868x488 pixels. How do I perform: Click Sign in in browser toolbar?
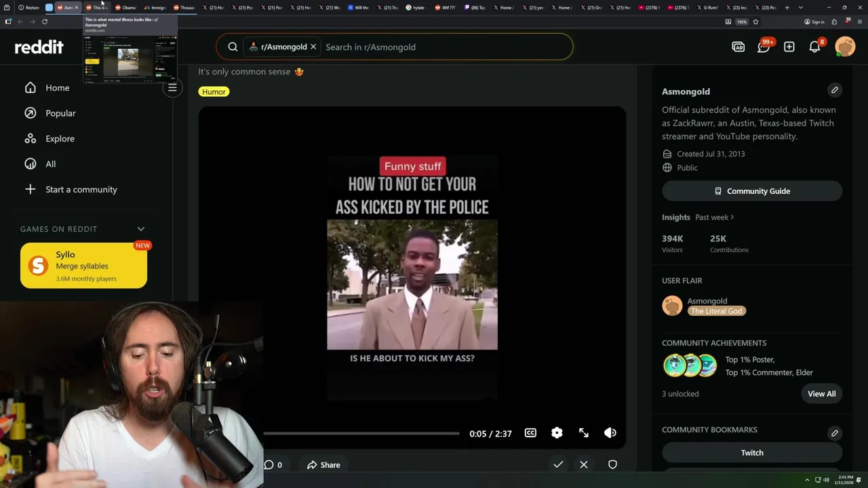click(814, 22)
